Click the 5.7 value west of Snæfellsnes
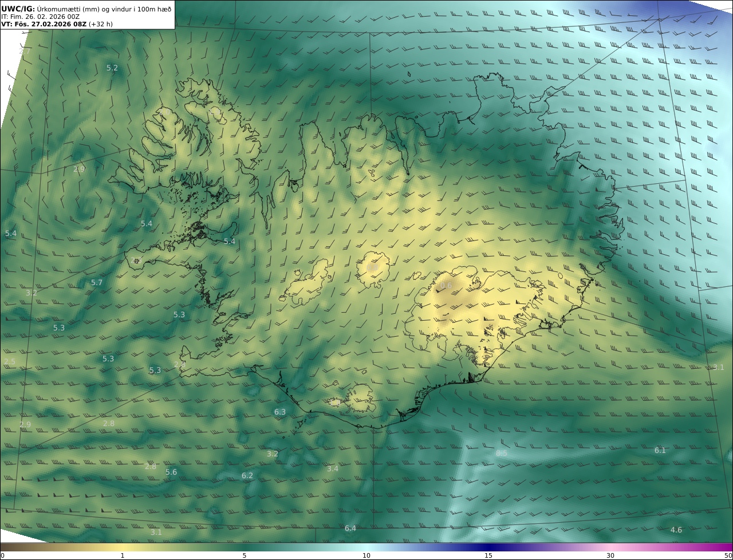 97,282
